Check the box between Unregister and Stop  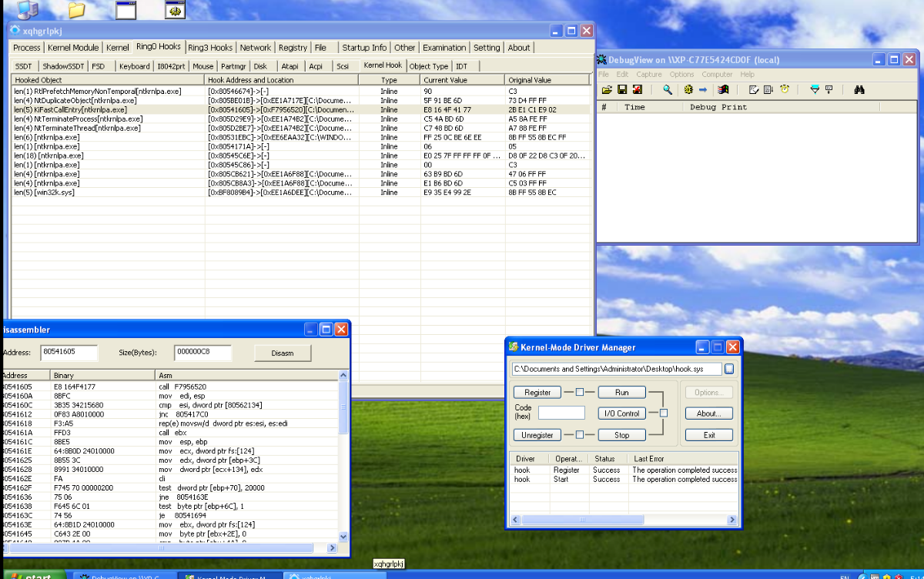[580, 435]
